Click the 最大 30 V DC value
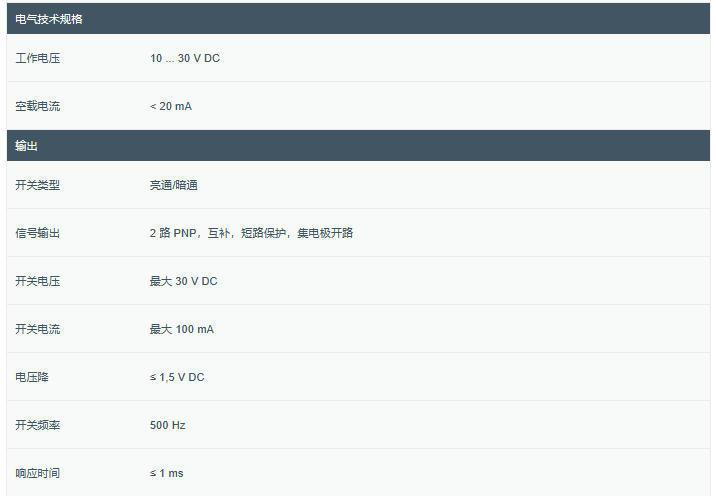Viewport: 716px width, 496px height. [x=183, y=281]
